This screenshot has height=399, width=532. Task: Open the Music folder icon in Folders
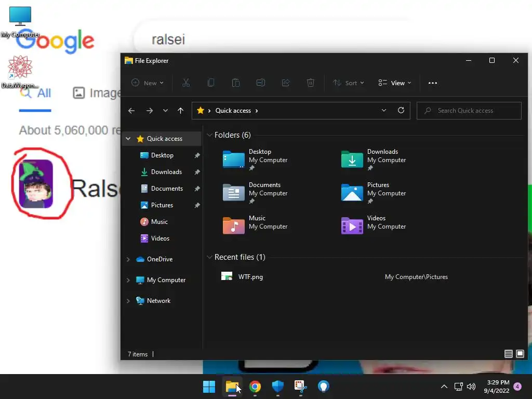[233, 225]
